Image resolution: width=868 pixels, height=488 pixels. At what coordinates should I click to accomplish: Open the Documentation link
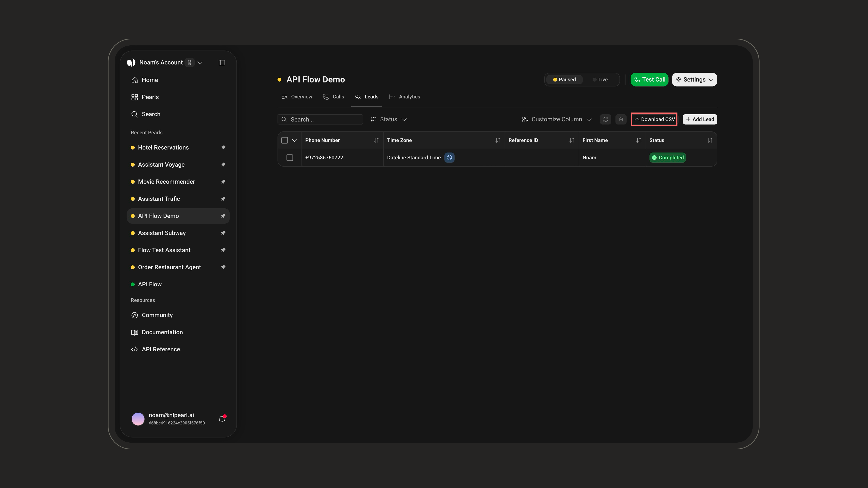[x=178, y=332]
